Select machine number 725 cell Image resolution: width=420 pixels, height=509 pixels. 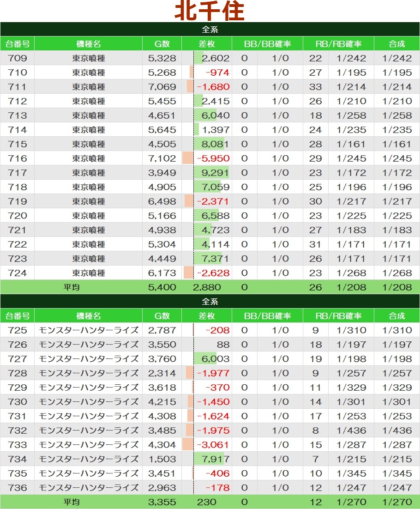18,330
